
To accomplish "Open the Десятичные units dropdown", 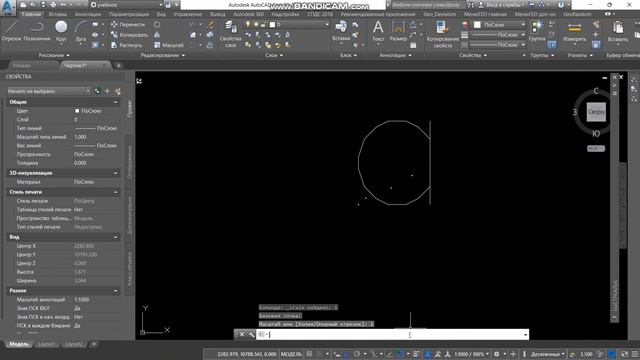I will click(548, 354).
